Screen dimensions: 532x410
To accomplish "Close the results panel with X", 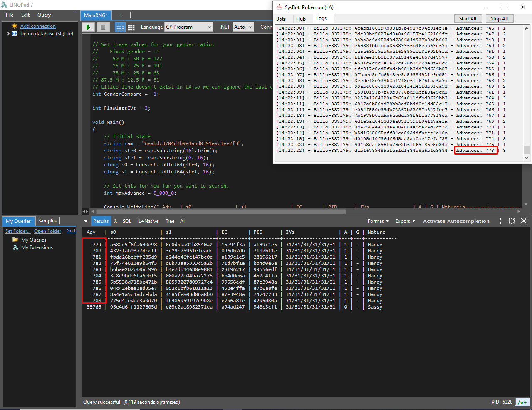I will pyautogui.click(x=524, y=221).
